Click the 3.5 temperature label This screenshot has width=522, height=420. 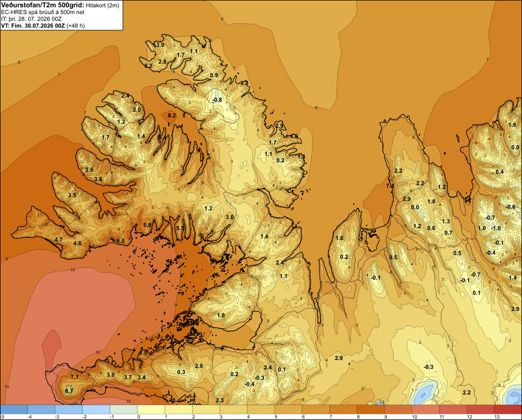point(72,195)
